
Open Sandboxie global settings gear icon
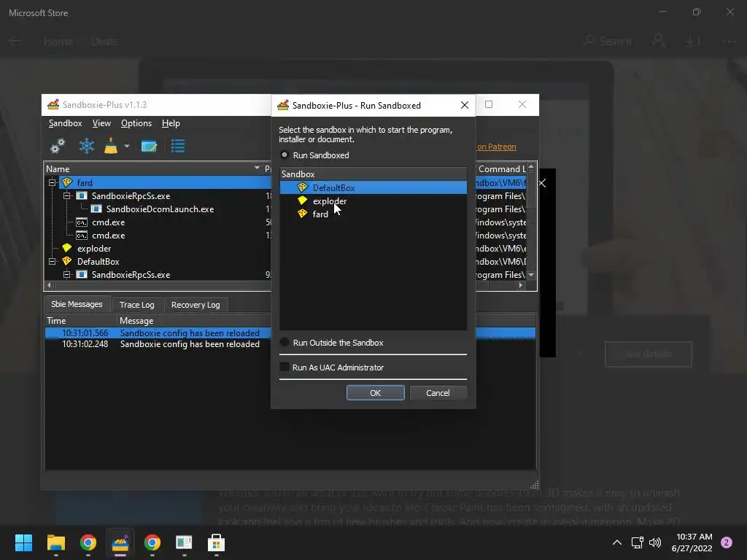[58, 146]
